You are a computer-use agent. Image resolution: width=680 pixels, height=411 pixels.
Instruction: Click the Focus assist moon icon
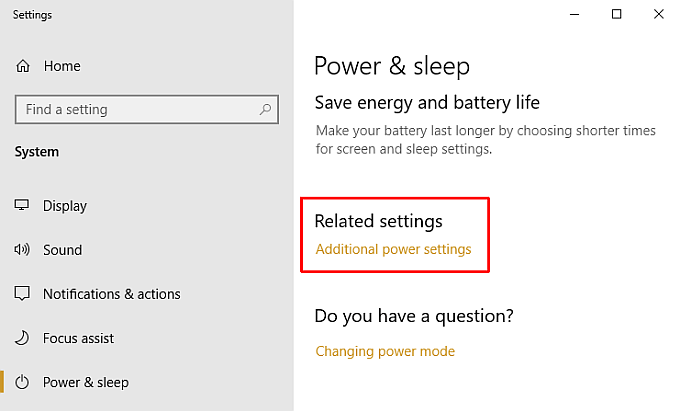[22, 338]
